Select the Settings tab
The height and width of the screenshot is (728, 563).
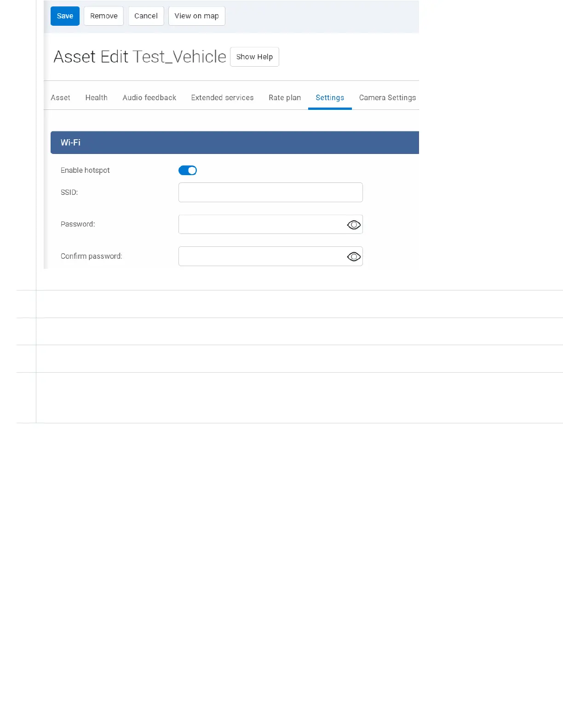[x=330, y=97]
